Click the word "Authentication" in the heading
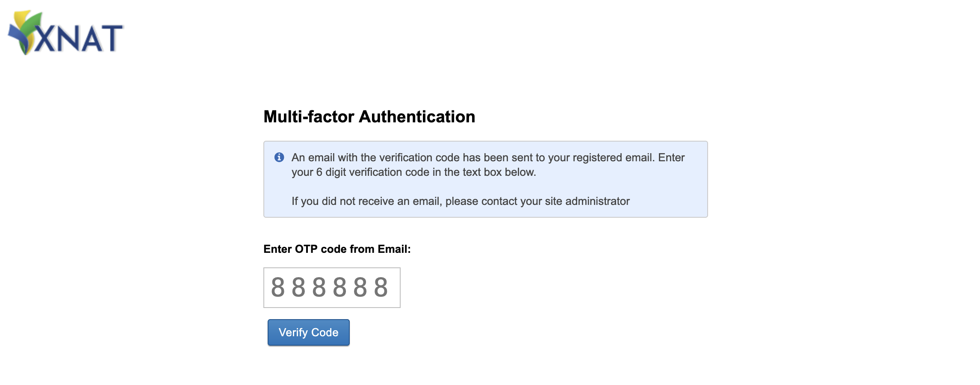980x385 pixels. (417, 117)
